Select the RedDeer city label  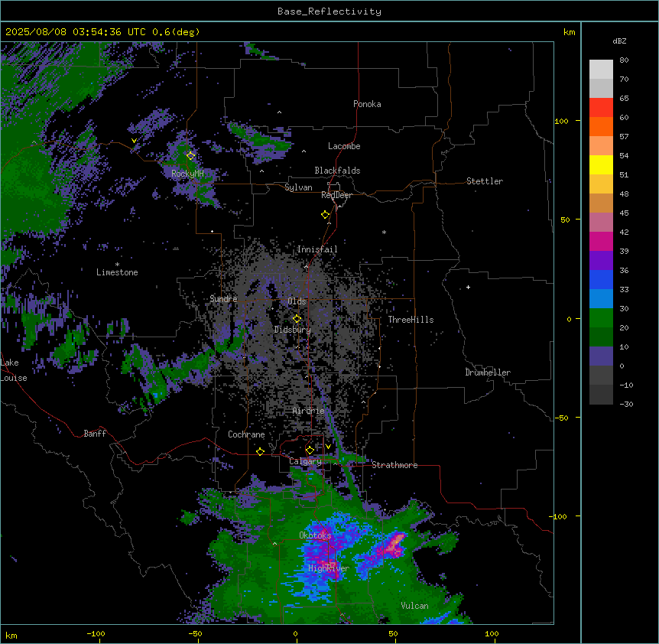(x=336, y=195)
